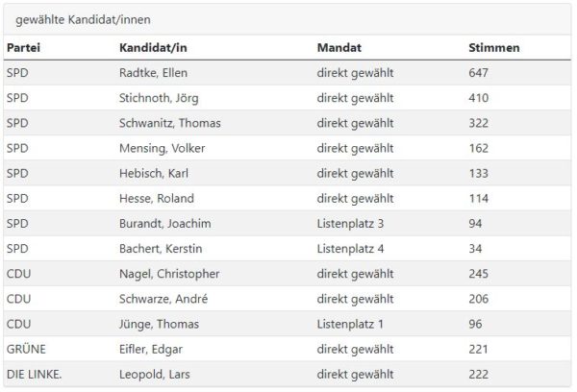577x392 pixels.
Task: Click the Stimmen column header
Action: (x=494, y=48)
